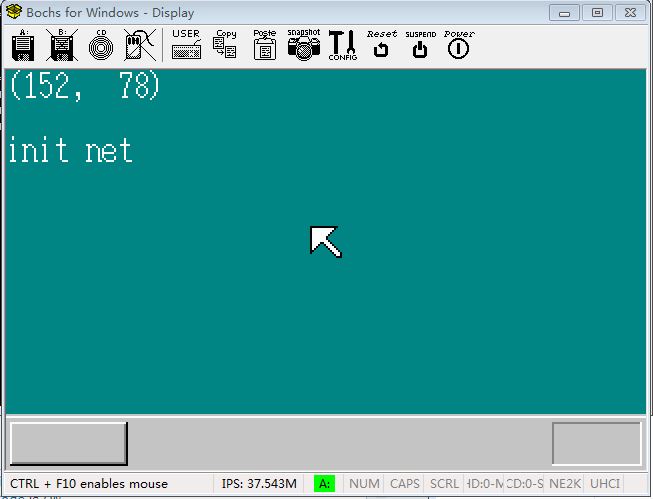Take a snapshot with camera icon
The width and height of the screenshot is (653, 499).
[304, 45]
